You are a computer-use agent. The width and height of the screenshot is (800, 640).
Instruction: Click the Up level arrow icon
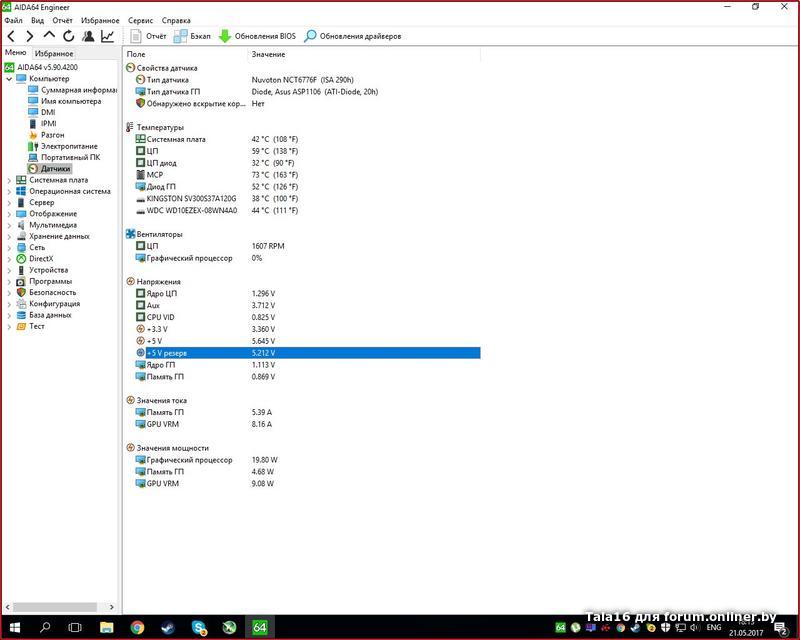point(50,36)
